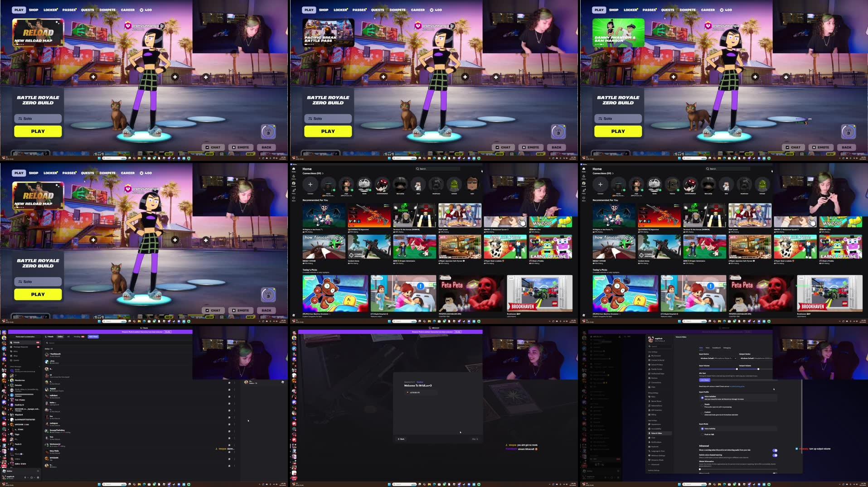
Task: Open the Roblox search magnifier icon
Action: (417, 169)
